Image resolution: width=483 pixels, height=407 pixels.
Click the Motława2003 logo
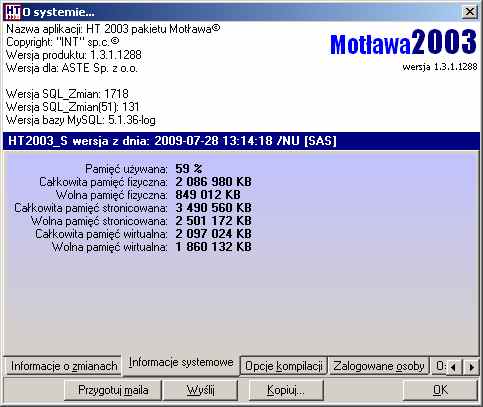tap(403, 42)
